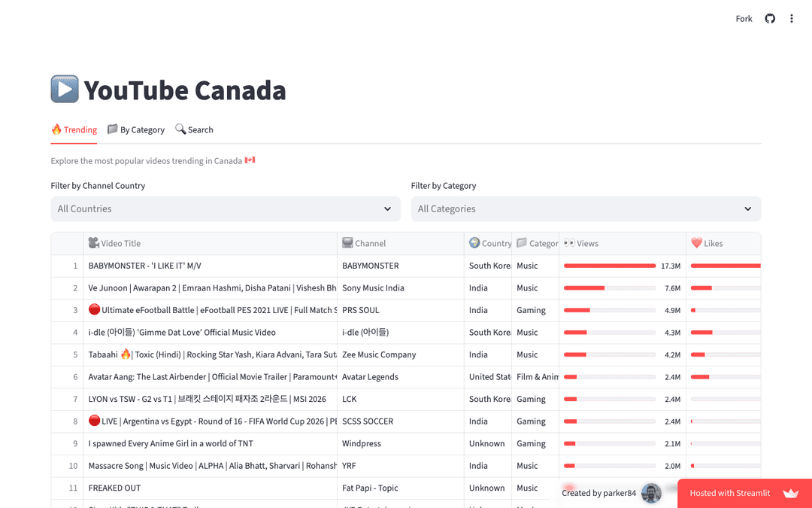Image resolution: width=812 pixels, height=508 pixels.
Task: Click "PRS SOUL" channel cell
Action: (x=400, y=310)
